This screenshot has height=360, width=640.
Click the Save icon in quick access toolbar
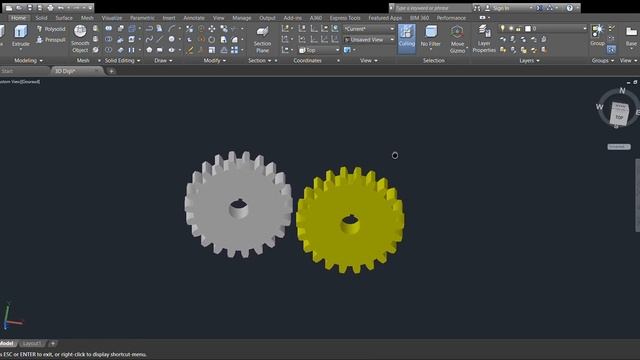29,8
